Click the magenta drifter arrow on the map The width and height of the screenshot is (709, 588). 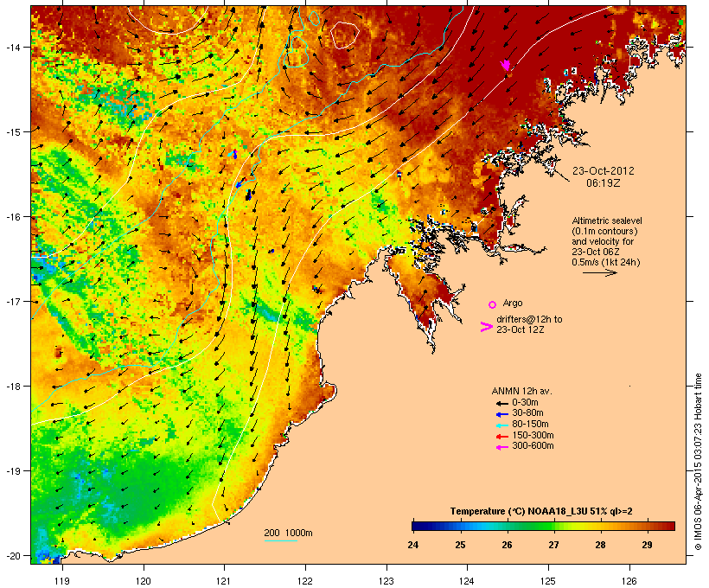coord(506,65)
